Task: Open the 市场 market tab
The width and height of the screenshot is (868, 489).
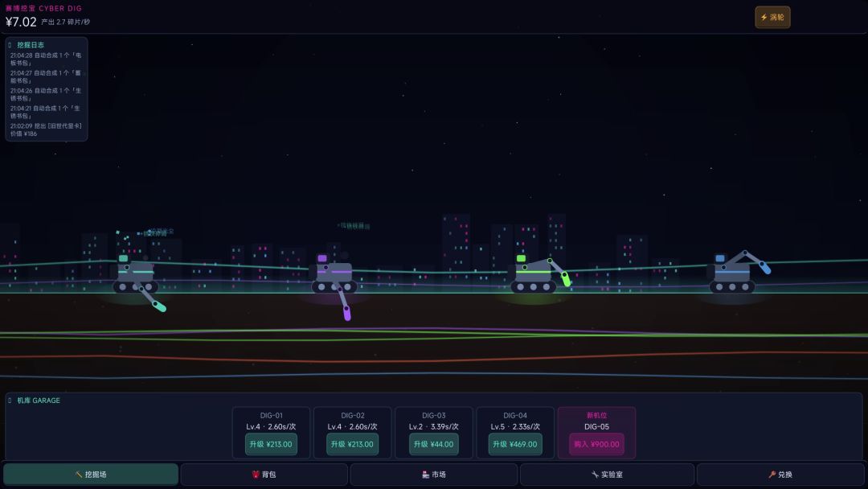Action: pos(434,475)
